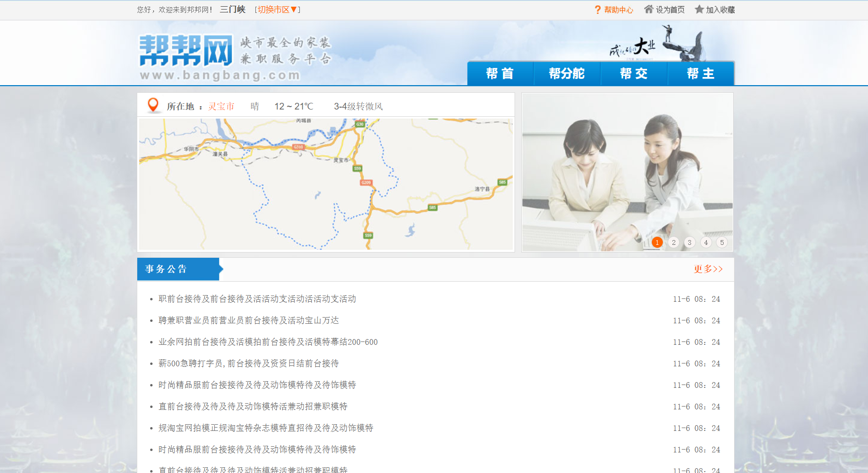Click the 设为首页 link

click(x=670, y=10)
